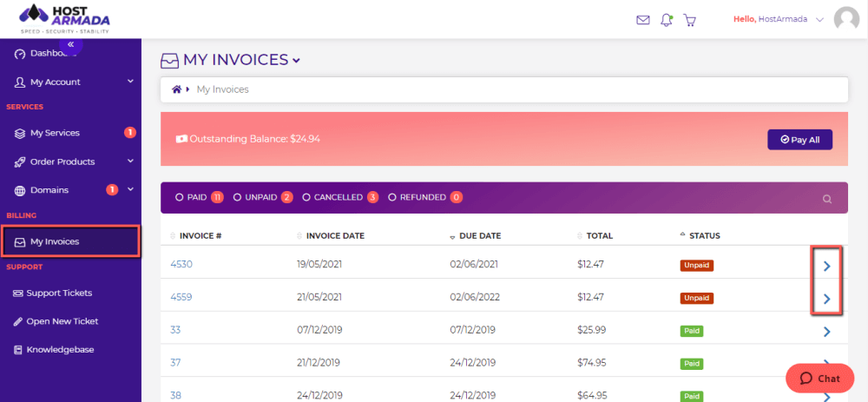Click the home icon in breadcrumb

click(x=176, y=89)
